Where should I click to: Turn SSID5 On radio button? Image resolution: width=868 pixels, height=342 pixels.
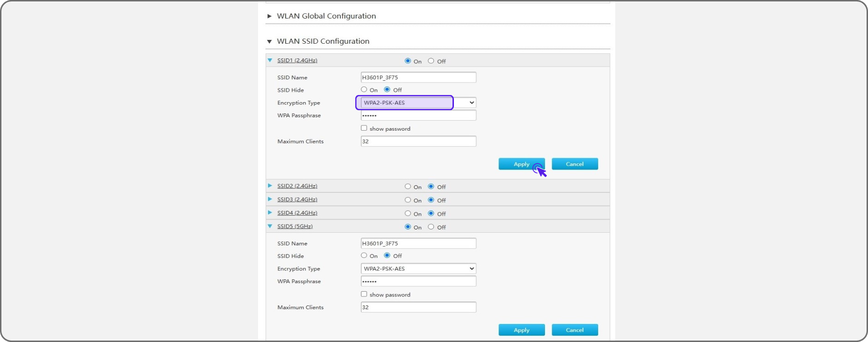coord(408,227)
